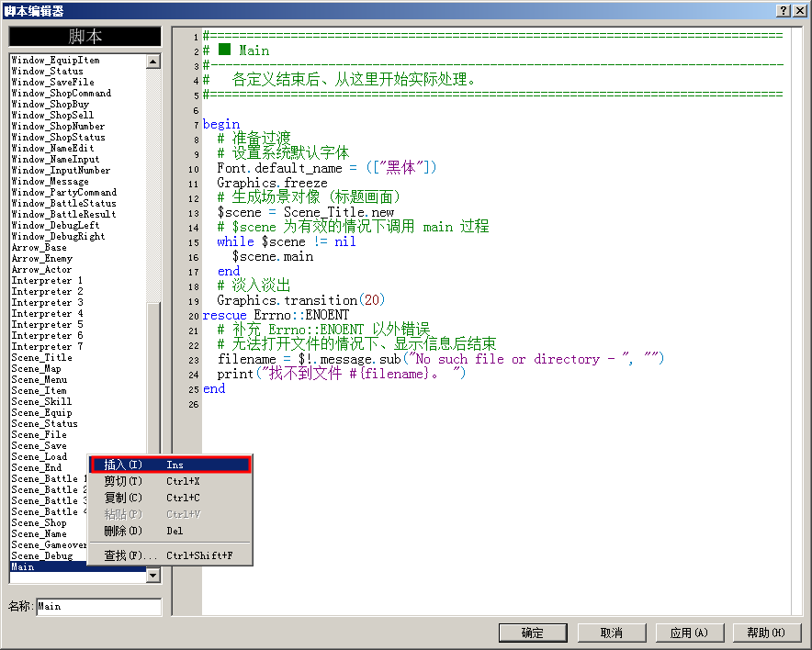Choose 剪切 (T) from the context menu
This screenshot has width=812, height=650.
pos(170,481)
